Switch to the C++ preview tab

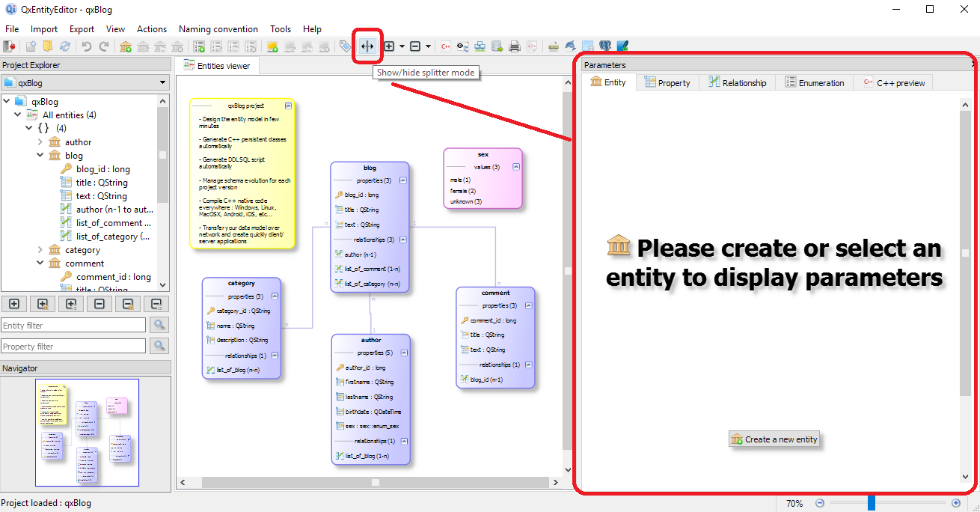pos(893,82)
